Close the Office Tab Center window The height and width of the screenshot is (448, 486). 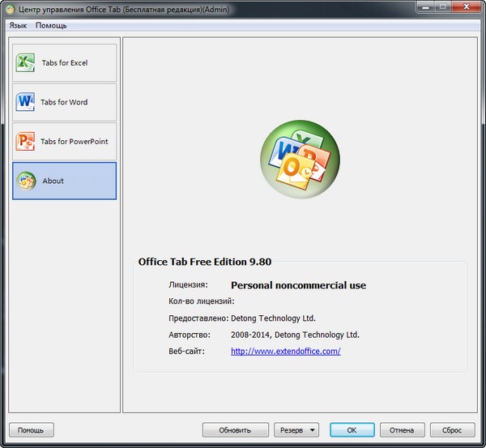(467, 6)
